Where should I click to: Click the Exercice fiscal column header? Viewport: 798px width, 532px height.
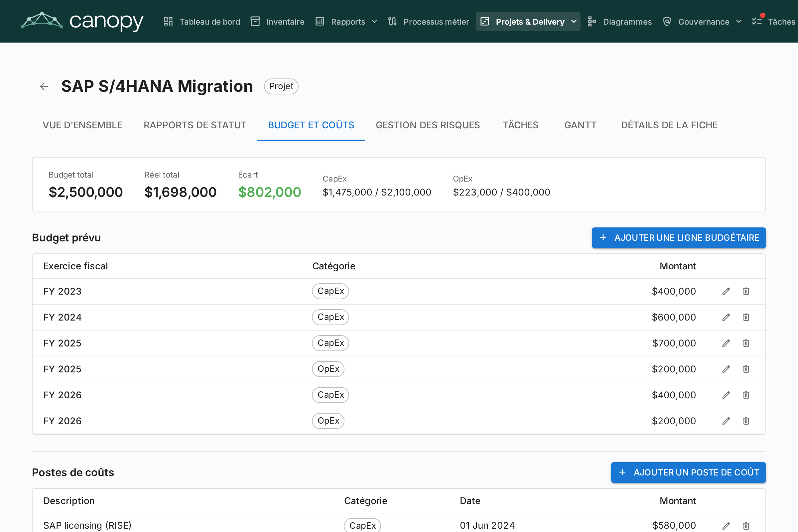[x=76, y=266]
